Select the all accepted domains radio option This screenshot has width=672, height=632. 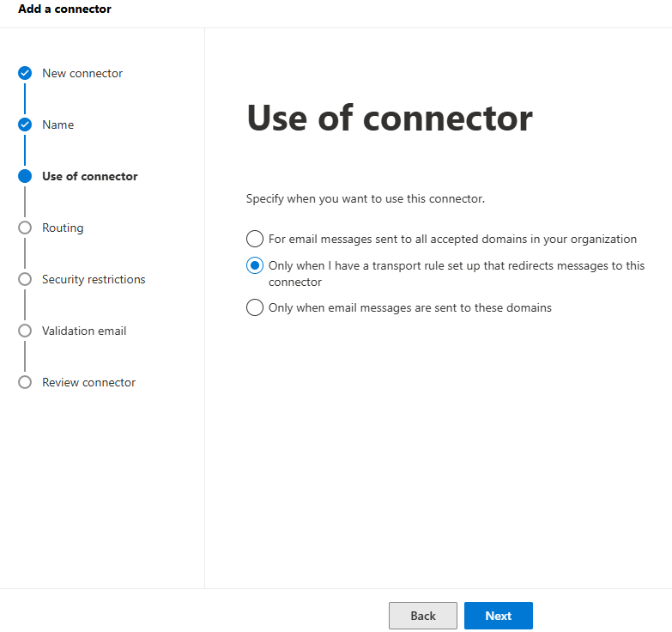[x=255, y=239]
